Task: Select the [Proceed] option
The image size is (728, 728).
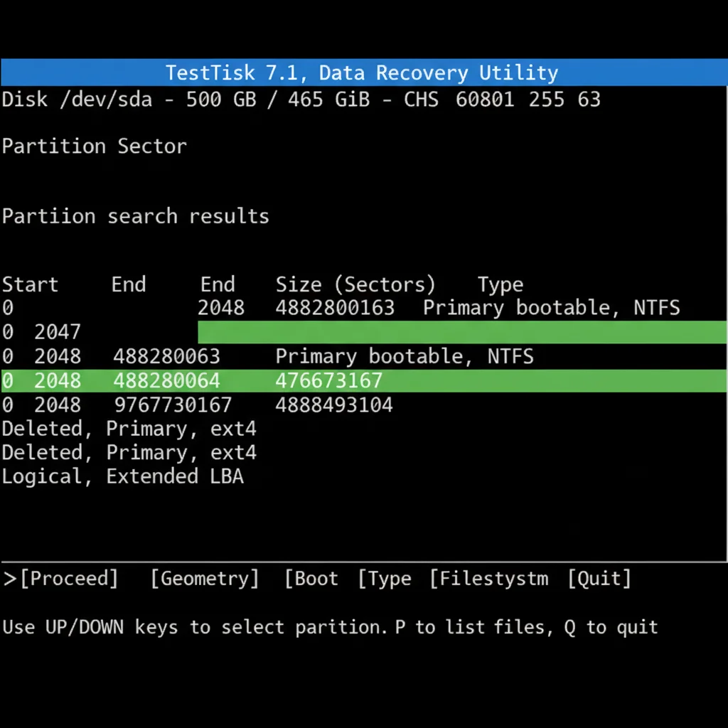Action: 69,579
